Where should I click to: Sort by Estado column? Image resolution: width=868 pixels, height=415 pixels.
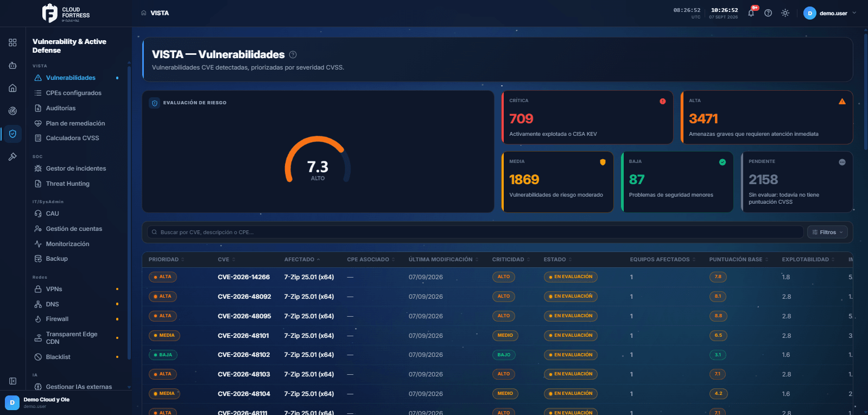pyautogui.click(x=558, y=260)
